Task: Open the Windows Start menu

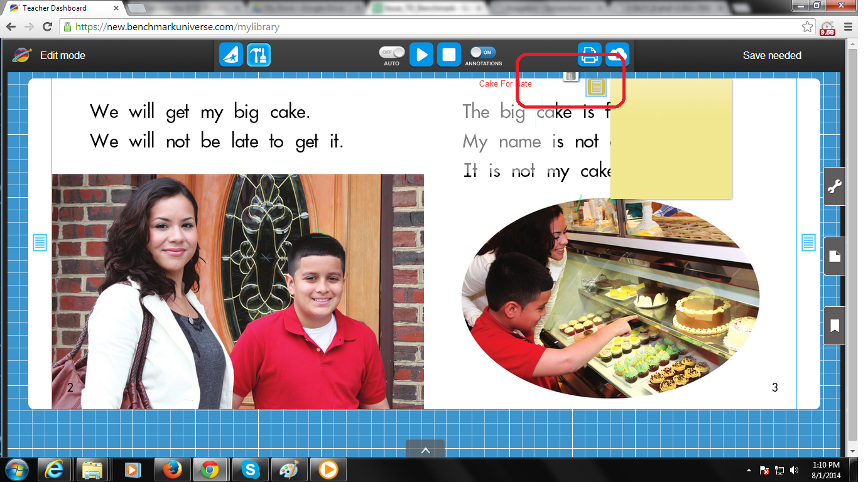Action: click(17, 469)
